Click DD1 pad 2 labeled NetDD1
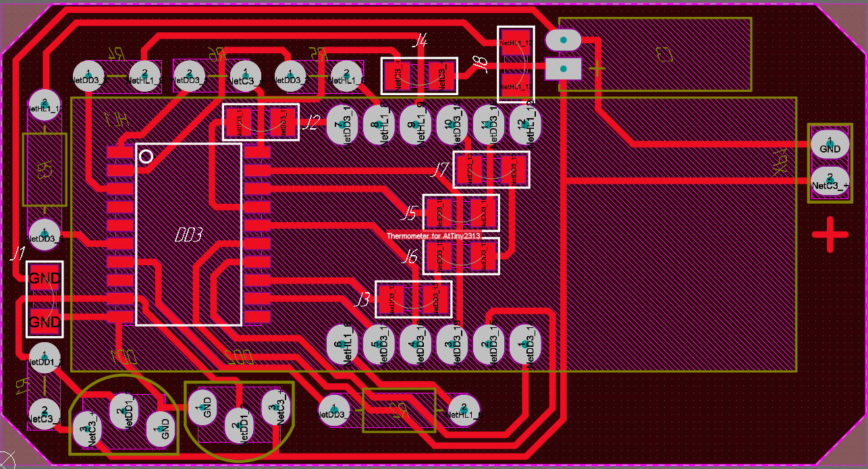The image size is (868, 469). tap(124, 410)
